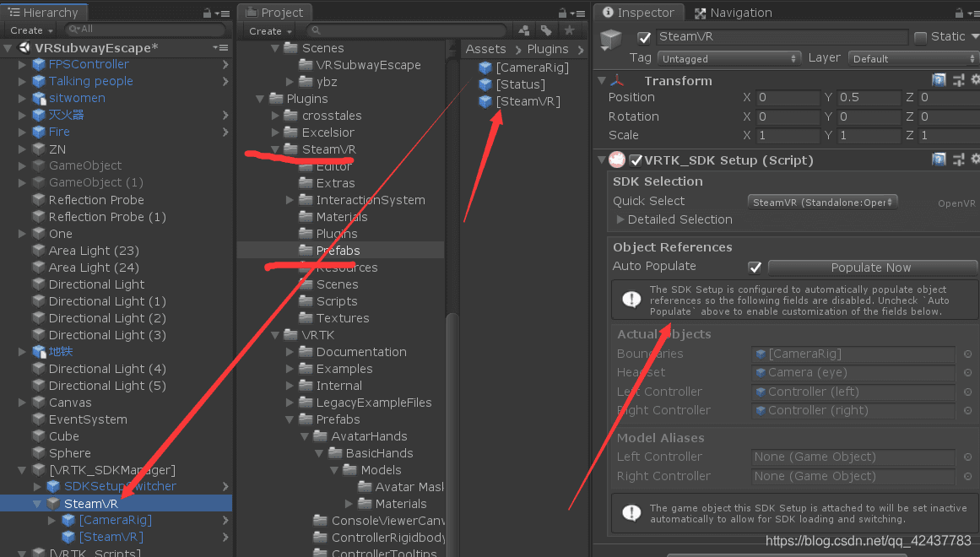Open the Transform component gear menu
Viewport: 980px width, 557px height.
pos(975,80)
